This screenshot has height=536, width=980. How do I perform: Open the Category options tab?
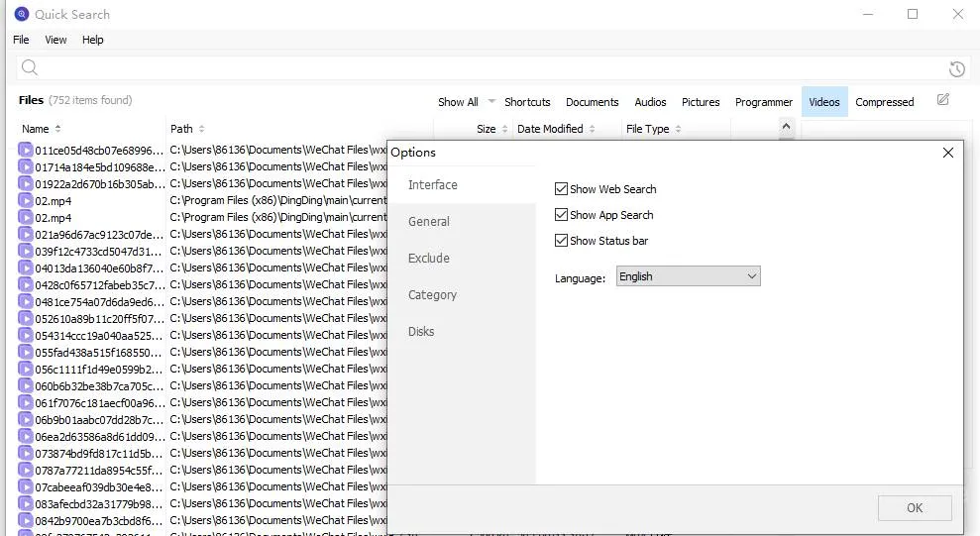[462, 295]
